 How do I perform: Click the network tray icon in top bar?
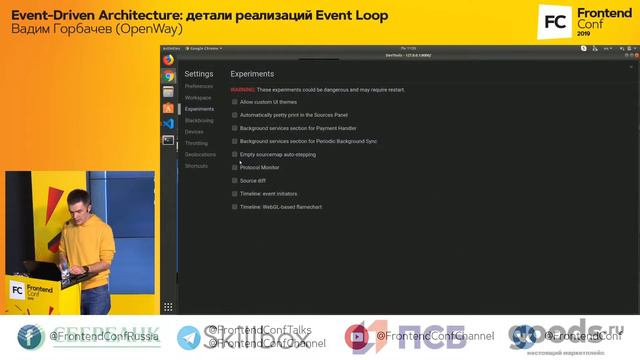(595, 49)
